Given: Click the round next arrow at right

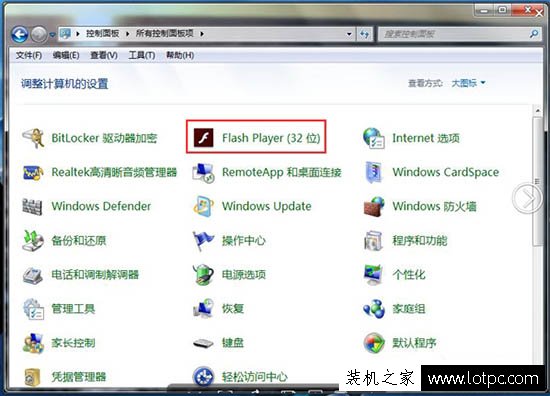Looking at the screenshot, I should tap(527, 198).
